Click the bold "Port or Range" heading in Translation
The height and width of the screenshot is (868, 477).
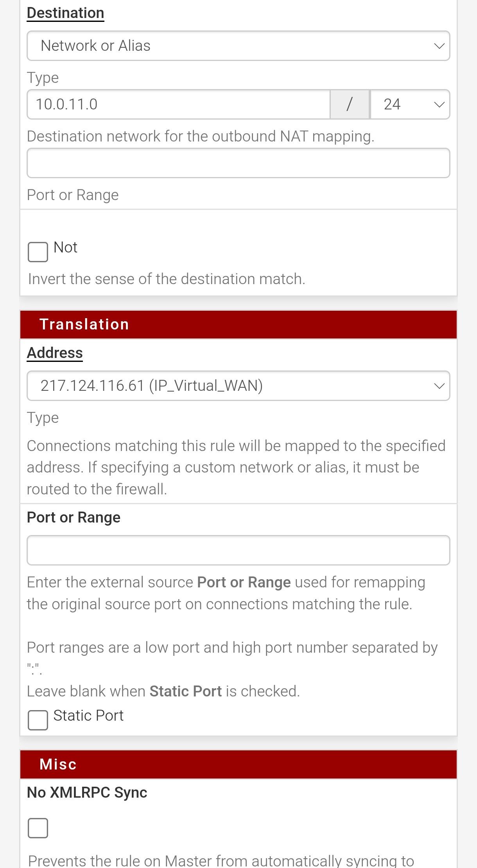(x=74, y=517)
